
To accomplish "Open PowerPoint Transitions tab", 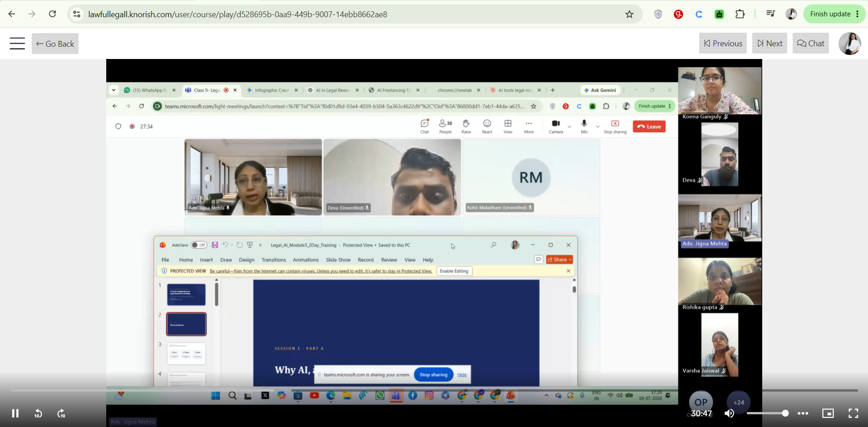I will [274, 260].
